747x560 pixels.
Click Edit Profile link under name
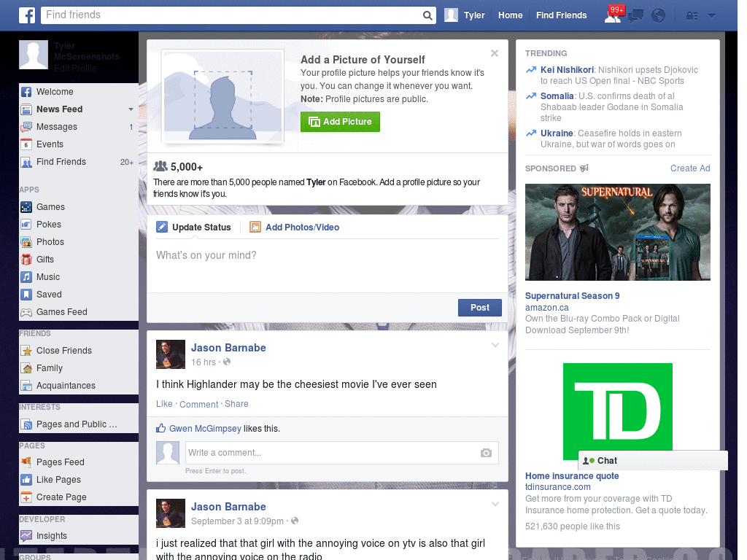pos(75,68)
